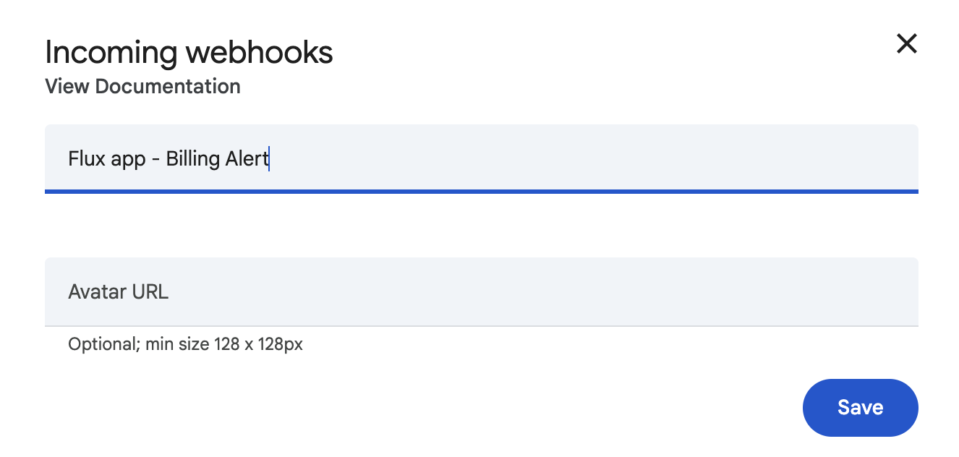Viewport: 959px width, 457px height.
Task: Click the Save button
Action: click(860, 407)
